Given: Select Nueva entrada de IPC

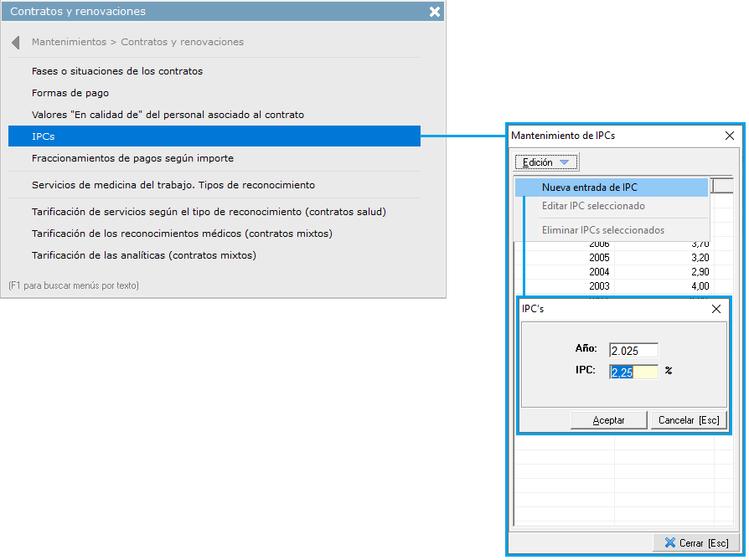Looking at the screenshot, I should click(x=589, y=188).
